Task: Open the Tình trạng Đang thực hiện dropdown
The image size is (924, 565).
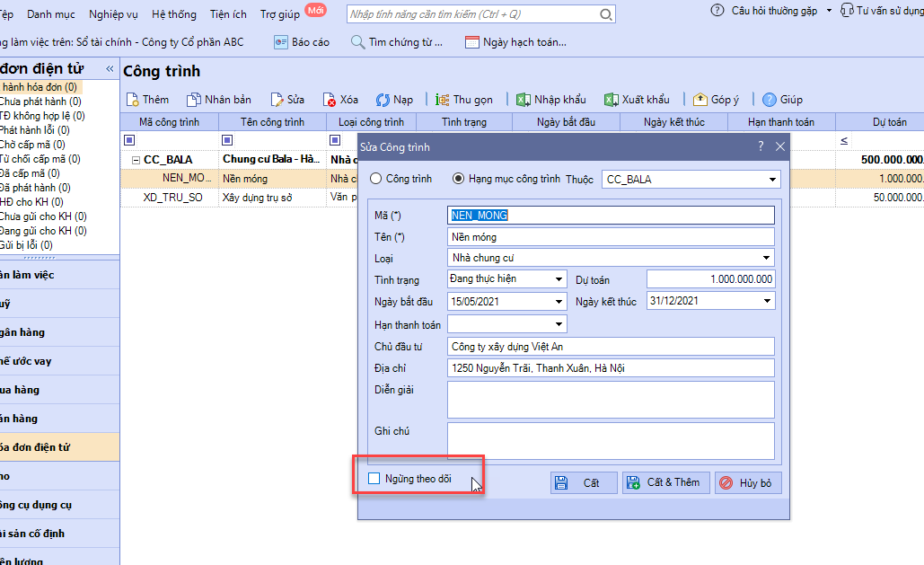Action: (x=559, y=279)
